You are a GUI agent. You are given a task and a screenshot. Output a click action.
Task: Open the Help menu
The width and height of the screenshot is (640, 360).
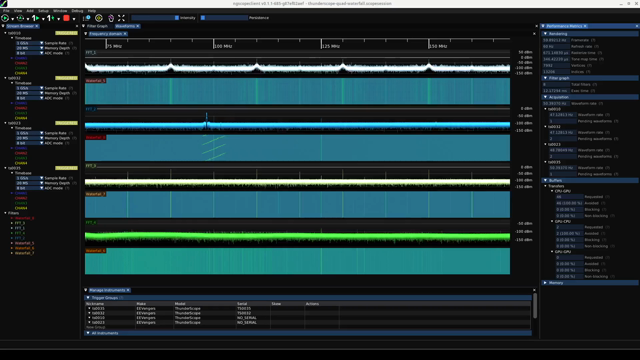click(92, 11)
